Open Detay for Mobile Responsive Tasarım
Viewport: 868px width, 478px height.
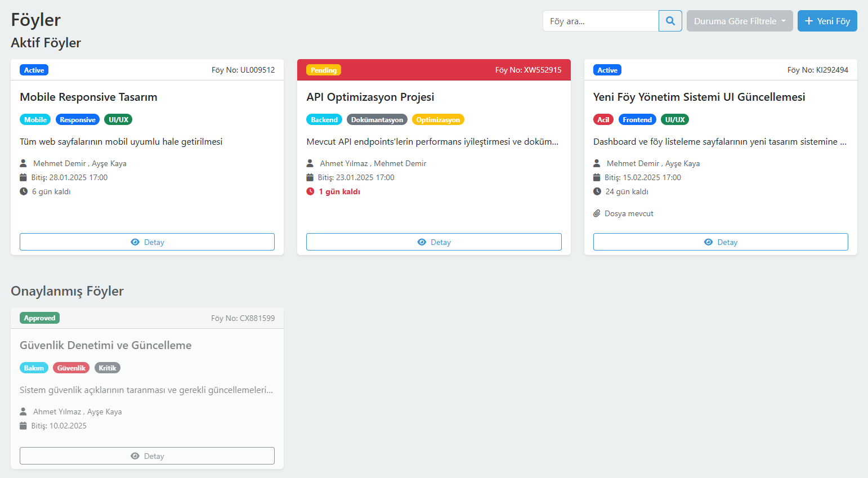[x=147, y=242]
